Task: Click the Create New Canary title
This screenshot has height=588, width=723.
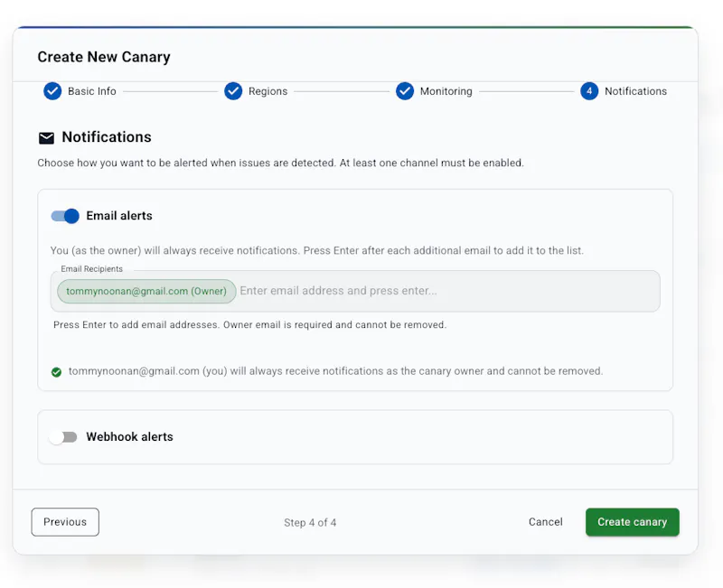Action: (x=104, y=57)
